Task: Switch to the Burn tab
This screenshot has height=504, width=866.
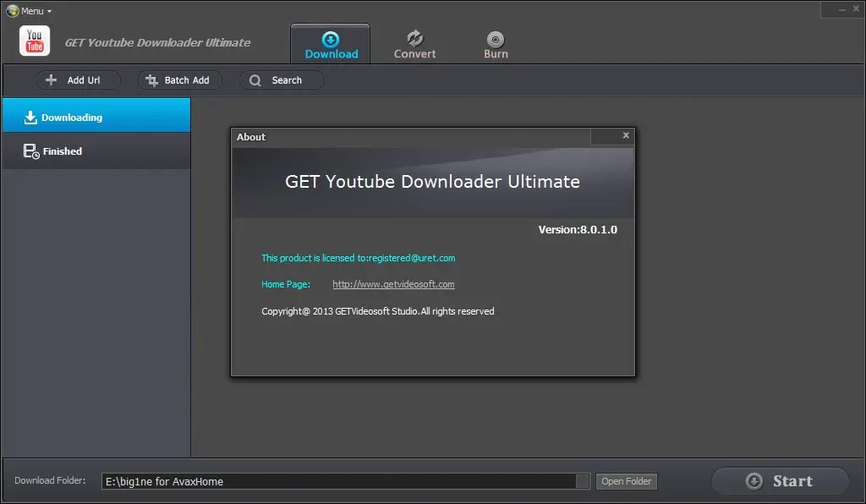Action: click(496, 44)
